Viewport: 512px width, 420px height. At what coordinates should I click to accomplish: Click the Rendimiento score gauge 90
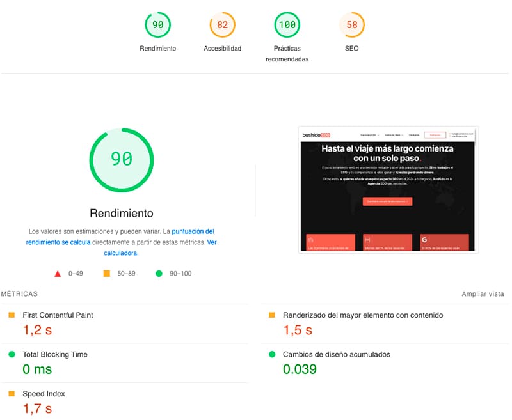(x=157, y=25)
